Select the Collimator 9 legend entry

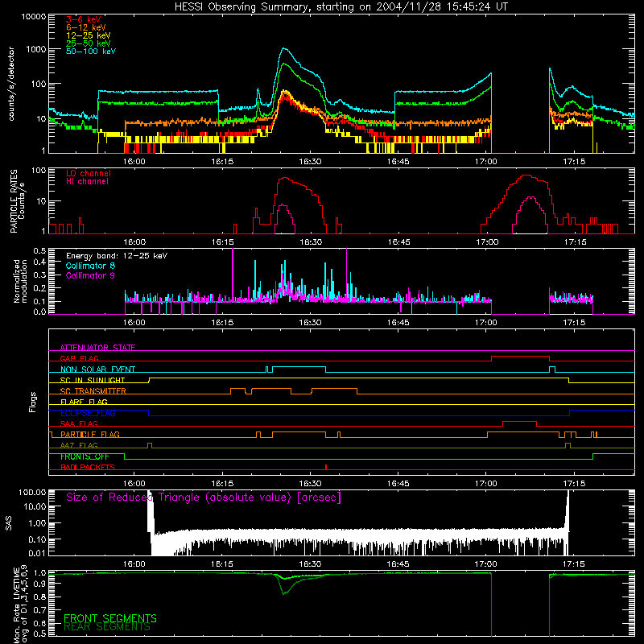click(90, 275)
